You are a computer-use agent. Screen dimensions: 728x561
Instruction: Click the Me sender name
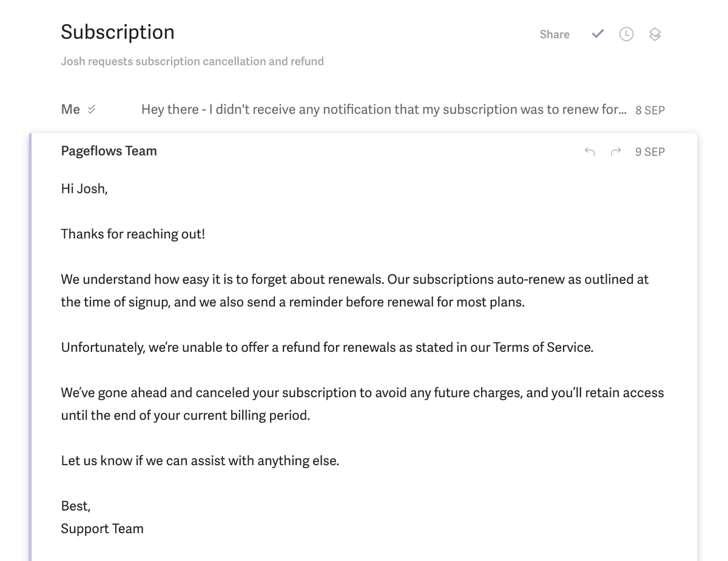[x=70, y=109]
